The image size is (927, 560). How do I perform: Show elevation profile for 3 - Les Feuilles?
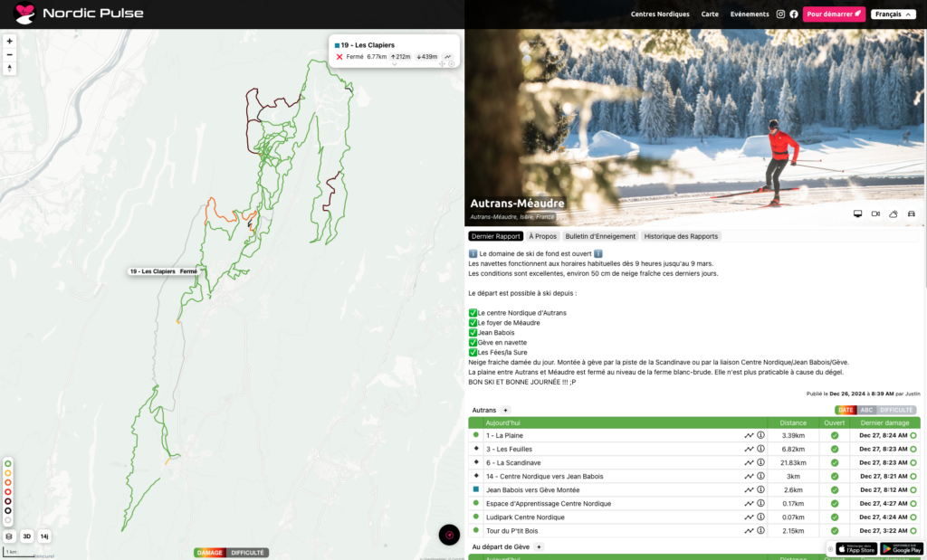click(x=749, y=449)
